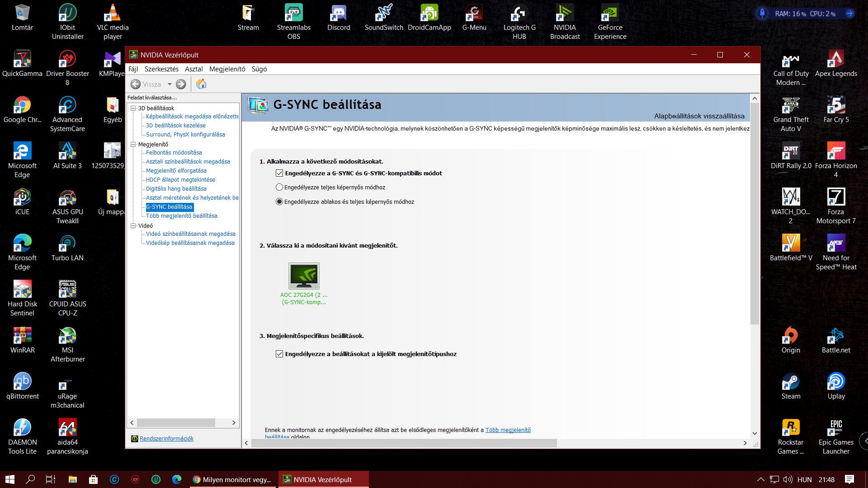
Task: Open the Szerkesztés menu
Action: [161, 69]
